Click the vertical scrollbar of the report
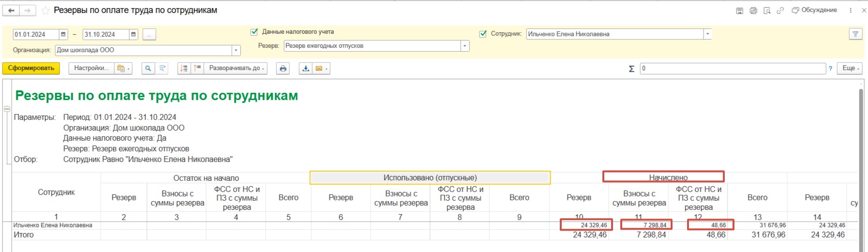 click(861, 164)
